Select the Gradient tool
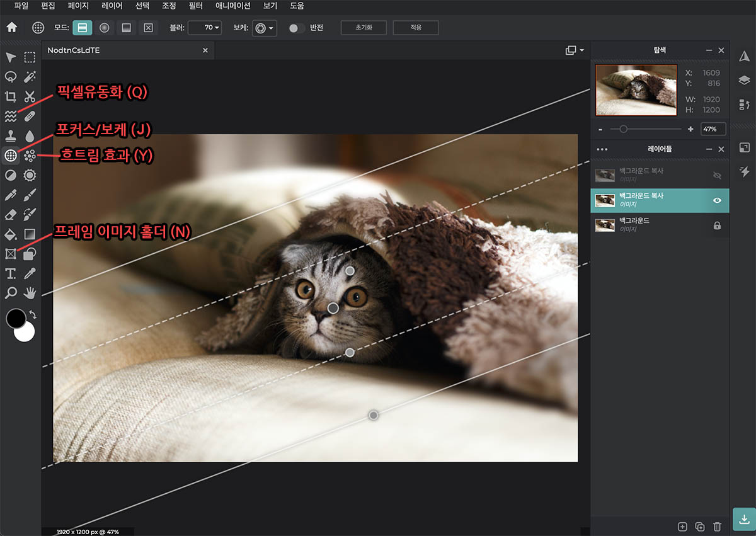The width and height of the screenshot is (756, 536). click(x=30, y=234)
